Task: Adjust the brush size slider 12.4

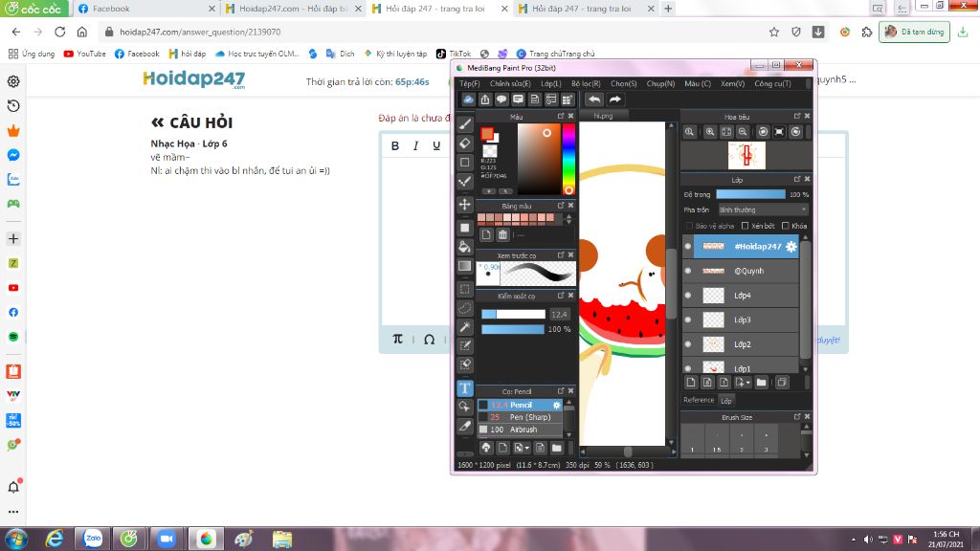Action: pyautogui.click(x=513, y=314)
